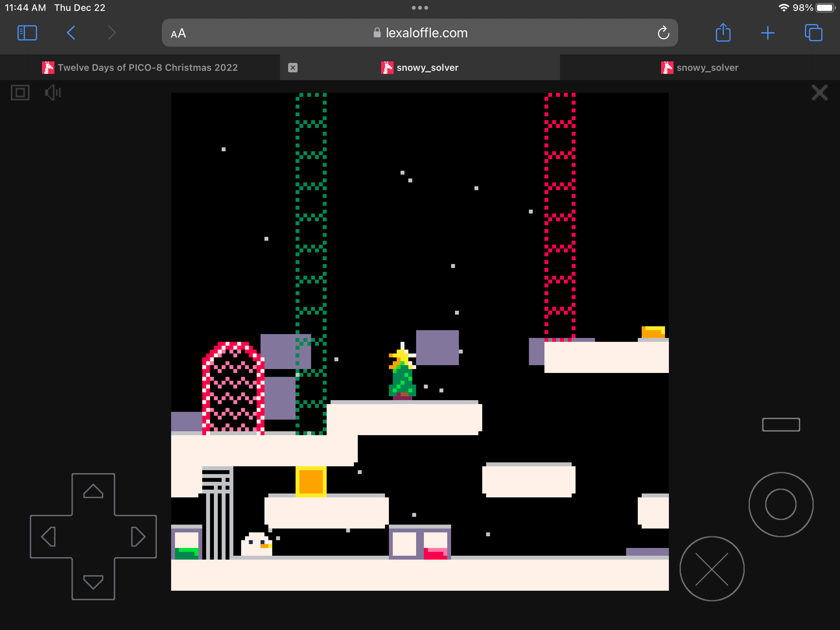The height and width of the screenshot is (630, 840).
Task: Tap the snowman character in the game
Action: point(257,544)
